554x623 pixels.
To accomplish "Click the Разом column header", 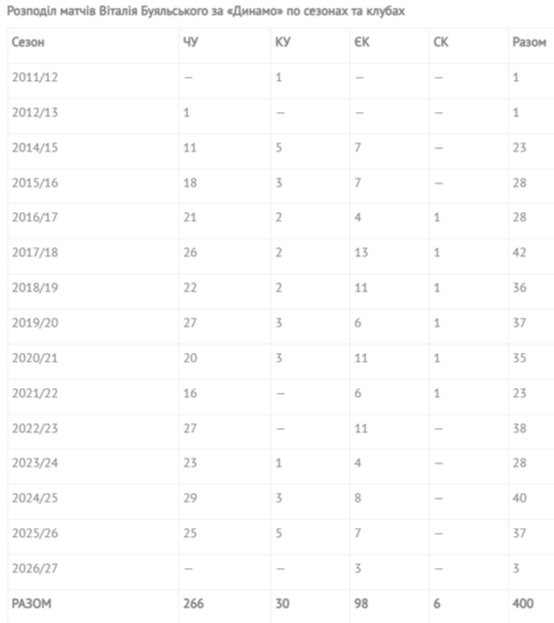I will pos(529,42).
